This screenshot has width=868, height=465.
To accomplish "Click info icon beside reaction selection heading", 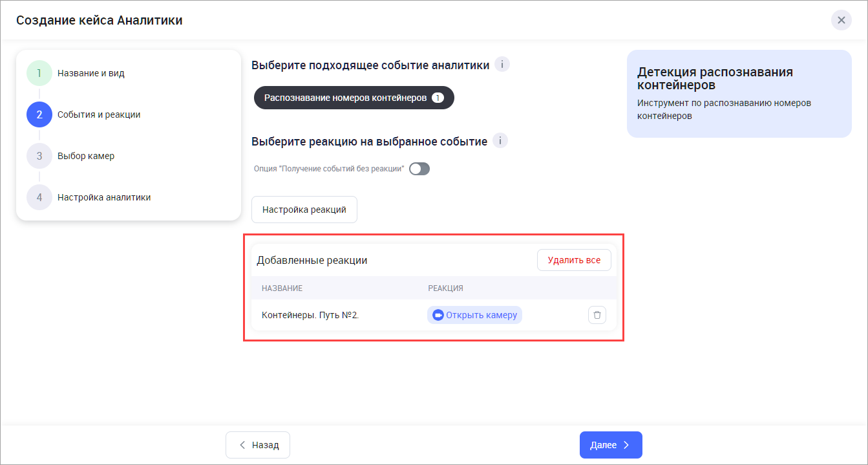I will coord(500,141).
